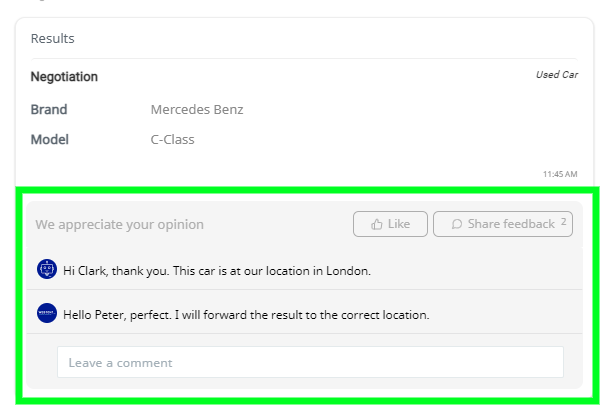
Task: Click the thumbs-up icon on Like
Action: [376, 224]
